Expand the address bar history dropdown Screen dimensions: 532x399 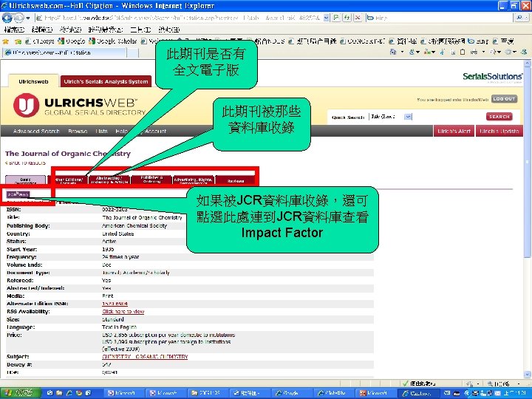click(326, 18)
